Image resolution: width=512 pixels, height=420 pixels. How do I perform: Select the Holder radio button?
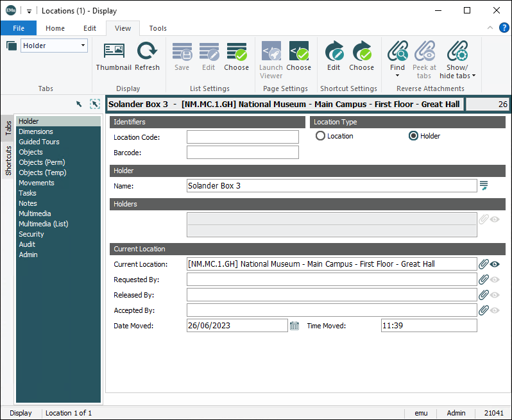click(x=414, y=136)
